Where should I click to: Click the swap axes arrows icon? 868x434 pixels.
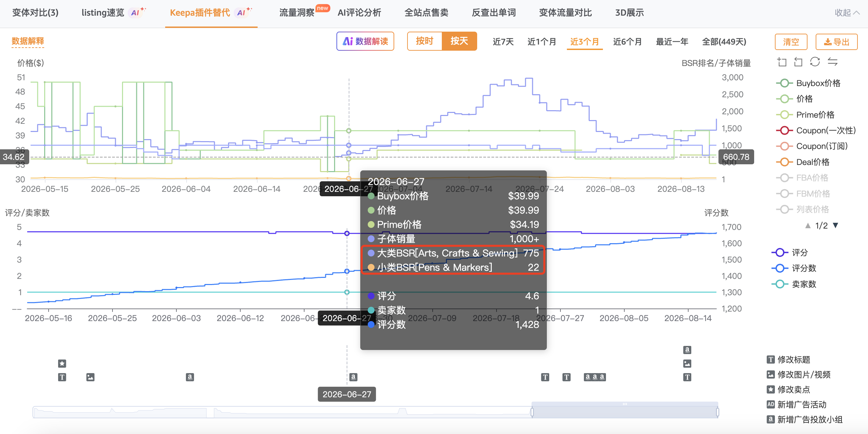click(x=832, y=62)
